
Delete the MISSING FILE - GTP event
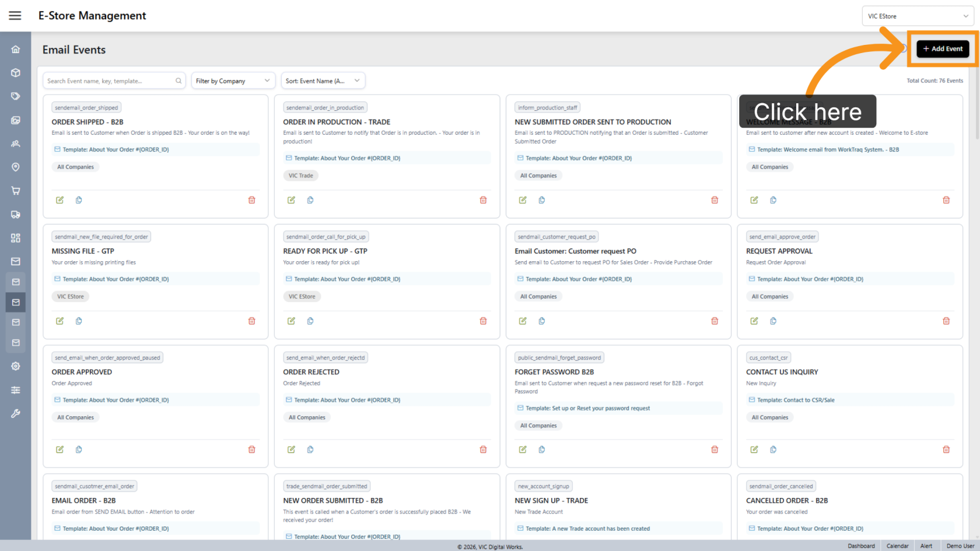coord(252,321)
